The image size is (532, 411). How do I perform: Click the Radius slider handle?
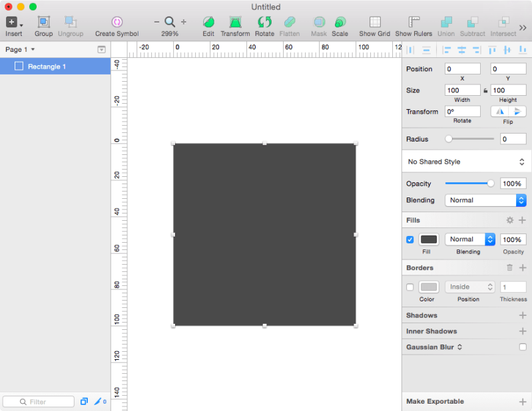449,139
